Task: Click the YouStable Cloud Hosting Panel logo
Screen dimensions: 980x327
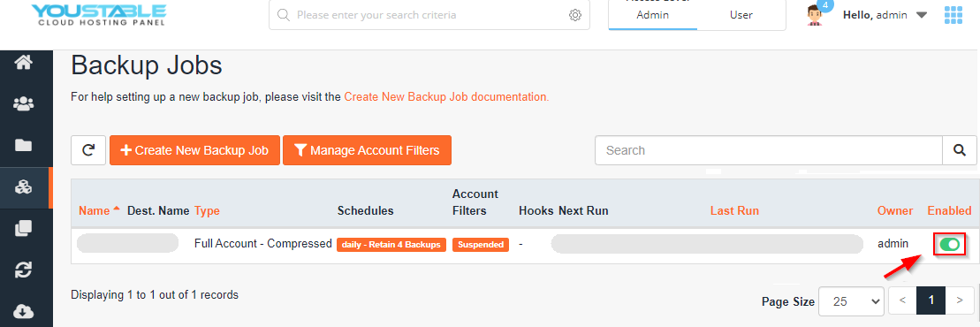Action: (x=99, y=15)
